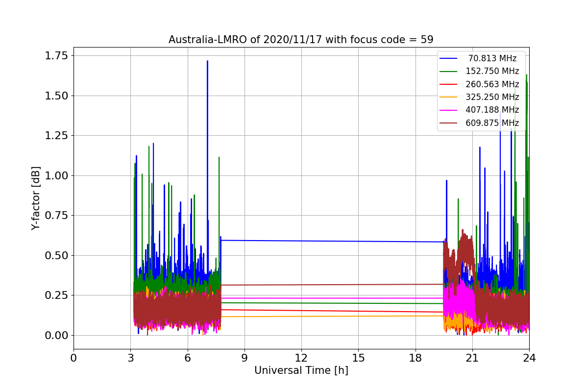
Task: Click the 12 tick on the time axis
Action: pos(301,358)
